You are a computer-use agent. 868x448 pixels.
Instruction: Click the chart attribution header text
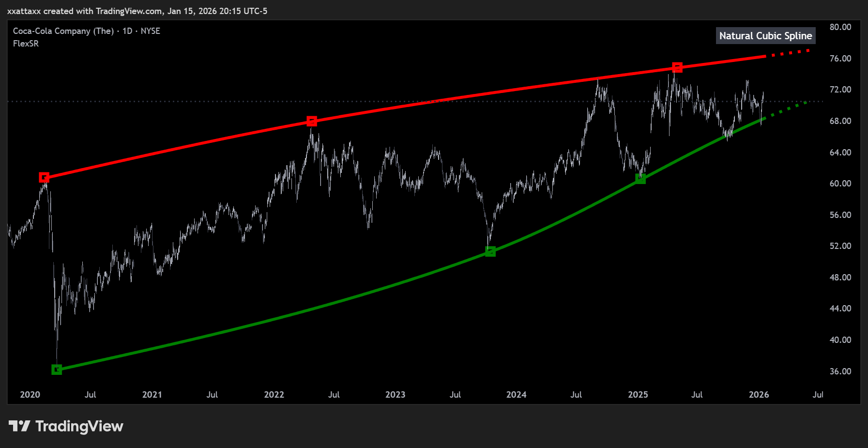click(x=137, y=11)
